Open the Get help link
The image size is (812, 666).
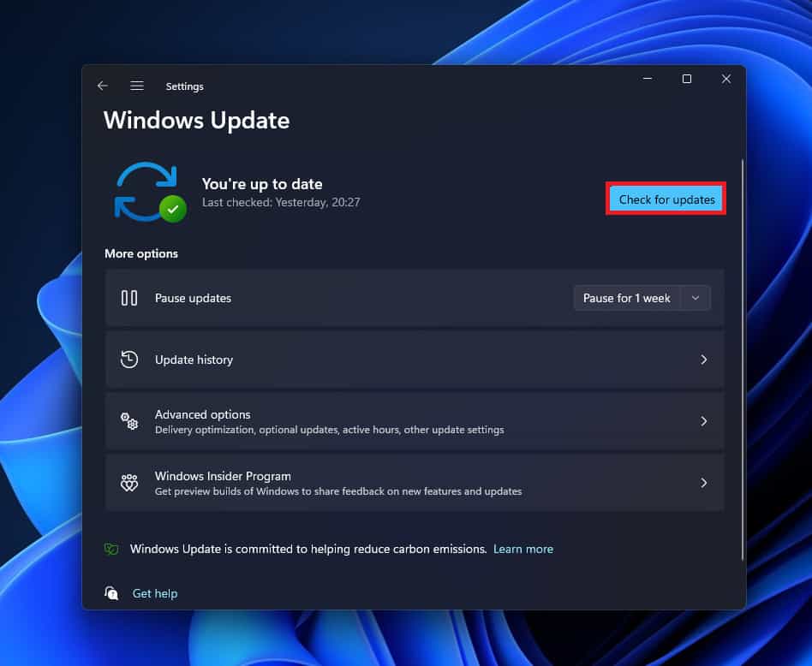coord(155,593)
